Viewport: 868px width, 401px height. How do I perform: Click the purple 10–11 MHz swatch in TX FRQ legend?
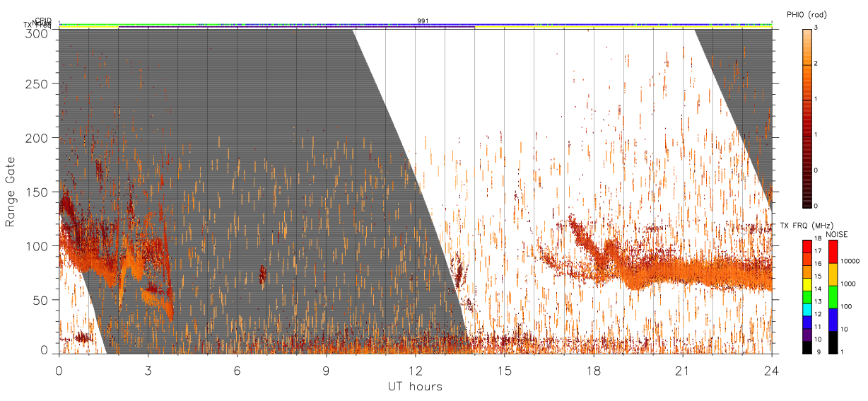point(807,335)
